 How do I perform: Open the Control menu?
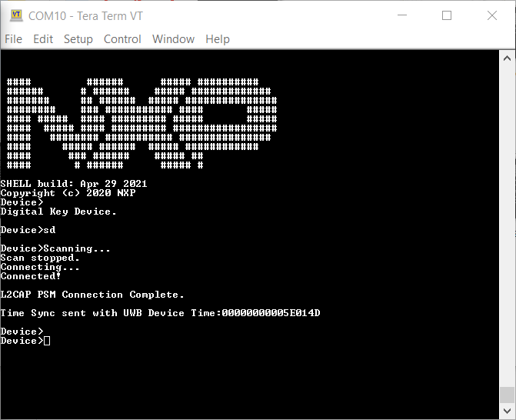coord(122,39)
